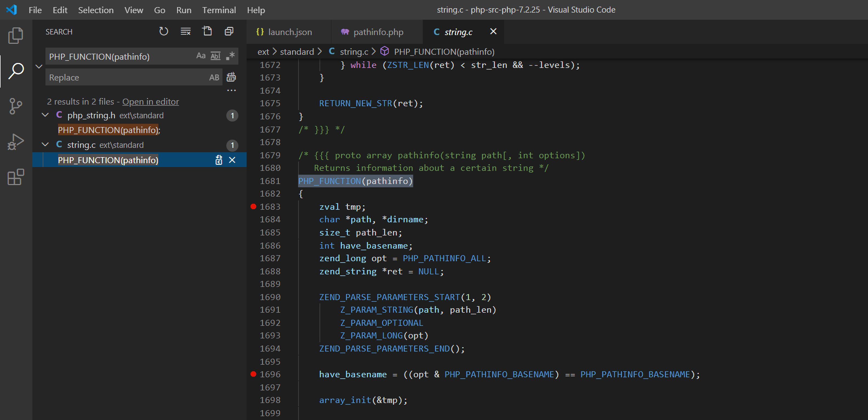Click RETURN_NEW_STR(ret) on line 1675
Viewport: 868px width, 420px height.
click(x=368, y=103)
